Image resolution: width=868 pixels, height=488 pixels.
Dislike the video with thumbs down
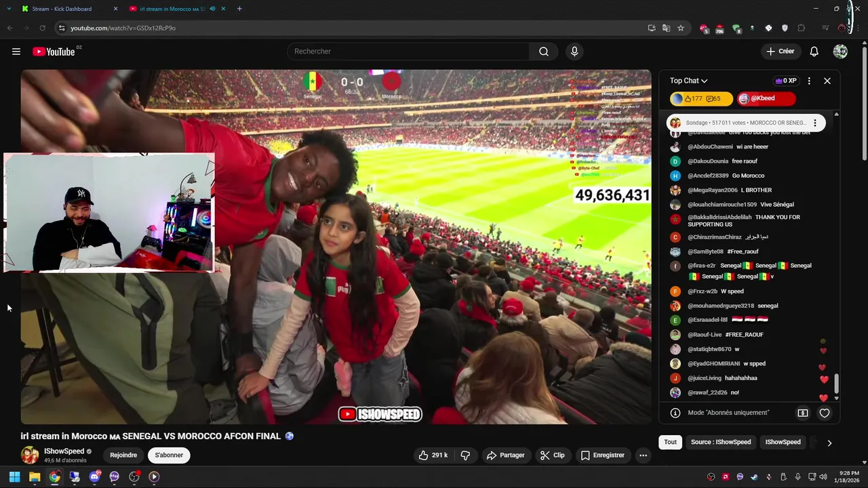coord(465,455)
